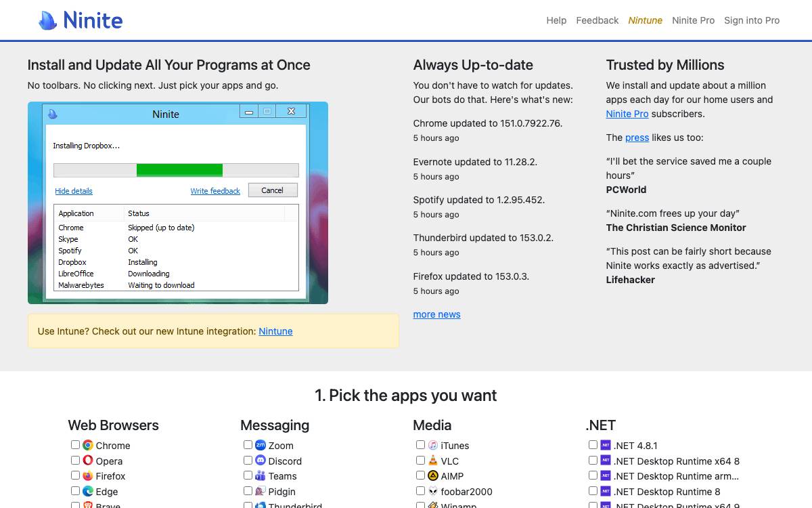Tick the Discord checkbox
The image size is (812, 508).
coord(248,461)
